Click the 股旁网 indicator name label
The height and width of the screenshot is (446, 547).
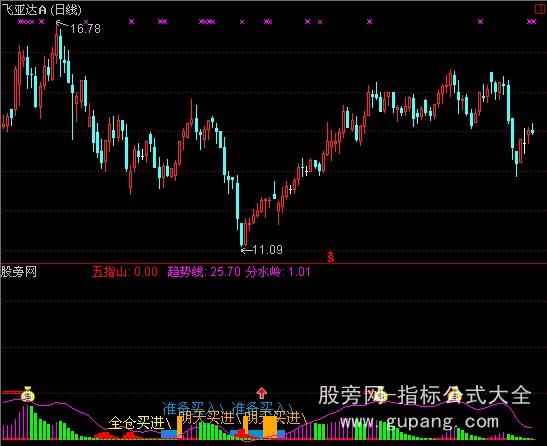coord(18,272)
